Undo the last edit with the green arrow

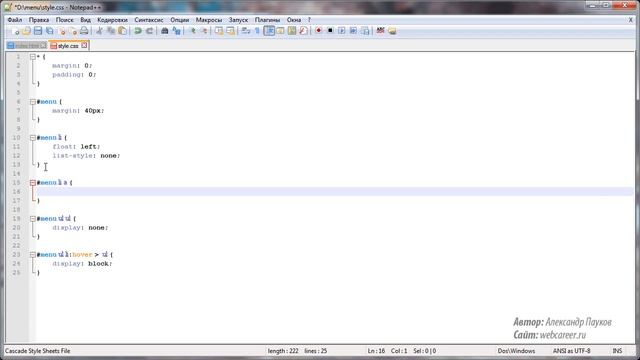click(x=138, y=31)
